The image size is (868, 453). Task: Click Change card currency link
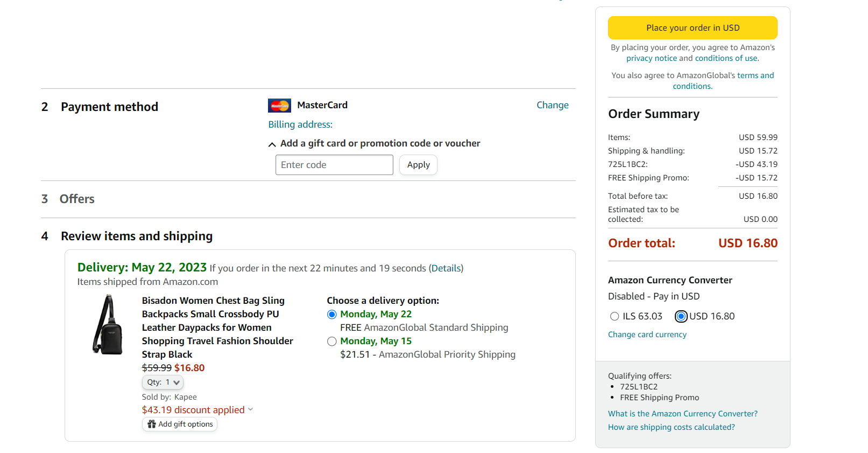pos(647,334)
